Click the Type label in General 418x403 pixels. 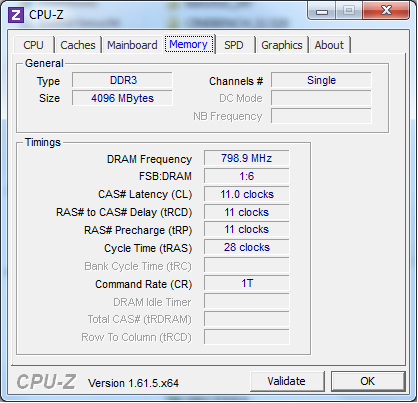coord(48,82)
